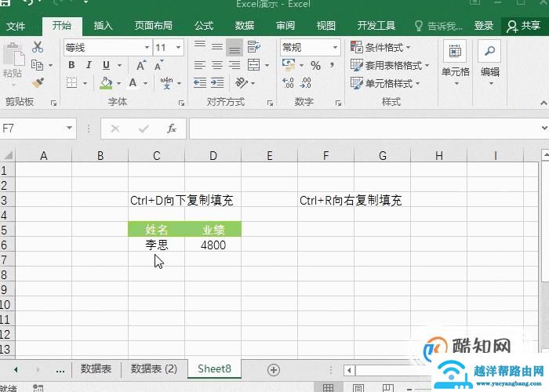Toggle Italic formatting
The width and height of the screenshot is (549, 392).
tap(89, 65)
